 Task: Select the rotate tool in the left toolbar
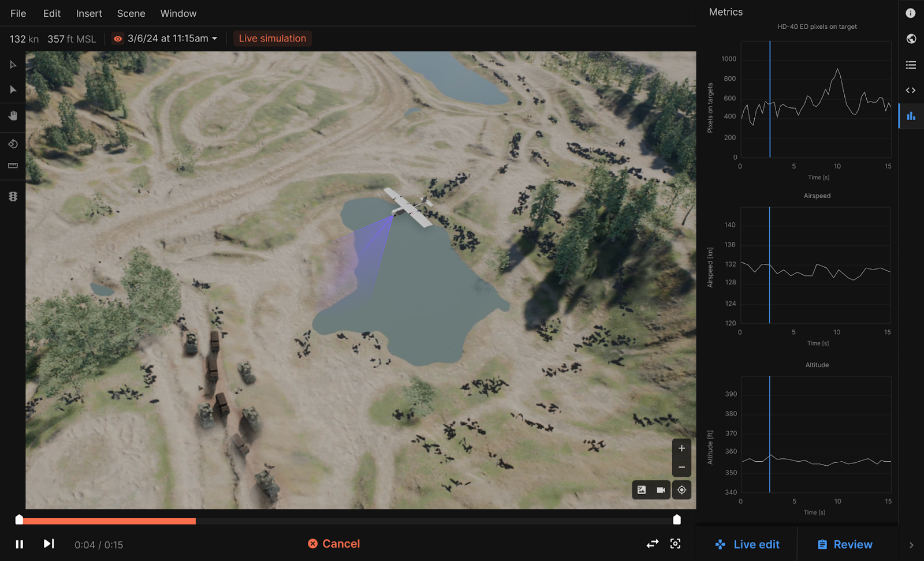(13, 144)
